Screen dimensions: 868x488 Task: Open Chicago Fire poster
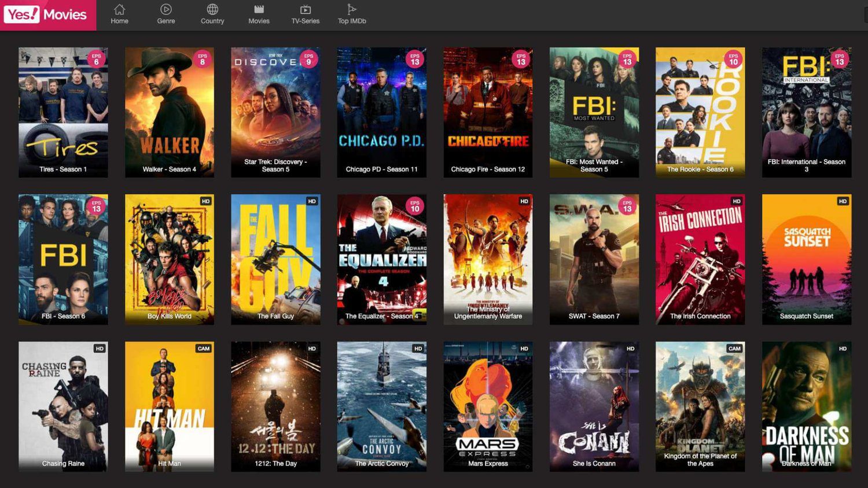coord(488,112)
